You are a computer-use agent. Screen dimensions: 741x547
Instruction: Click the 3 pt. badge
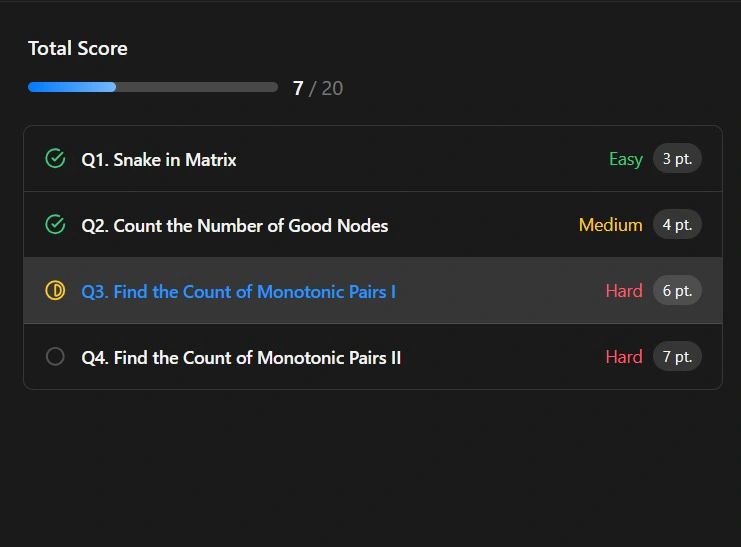pyautogui.click(x=677, y=158)
